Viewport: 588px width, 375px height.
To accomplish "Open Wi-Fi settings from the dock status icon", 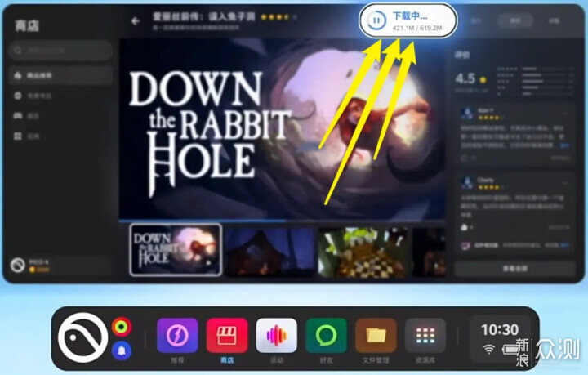I will coord(488,350).
